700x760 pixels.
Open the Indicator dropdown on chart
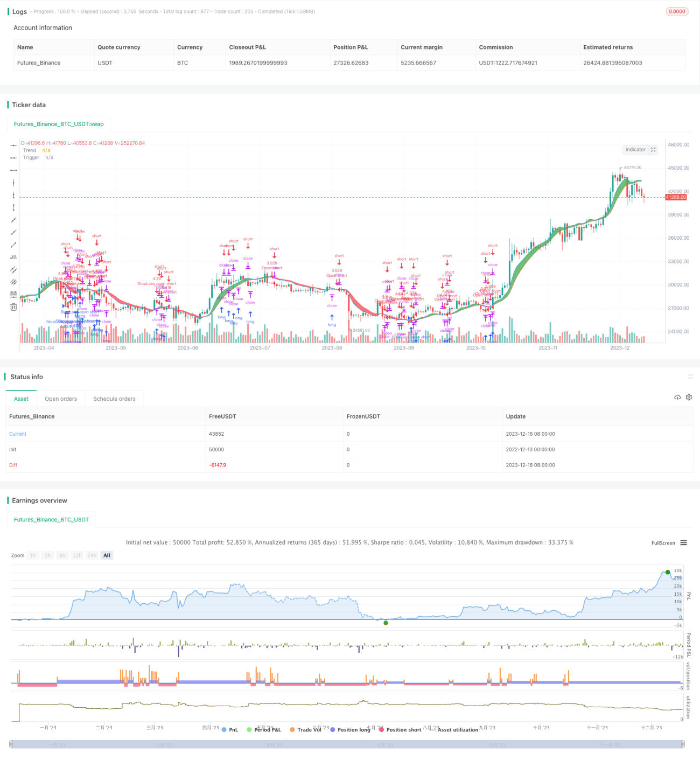(635, 150)
